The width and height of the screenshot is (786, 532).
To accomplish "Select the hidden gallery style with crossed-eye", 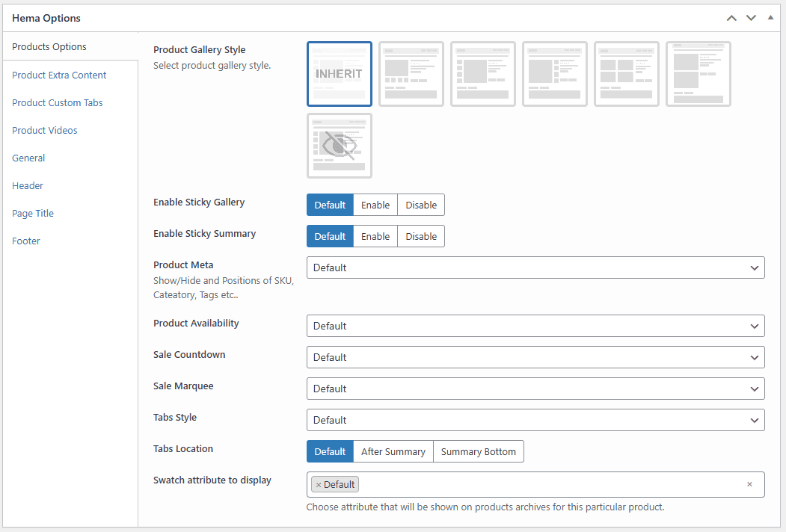I will point(339,146).
